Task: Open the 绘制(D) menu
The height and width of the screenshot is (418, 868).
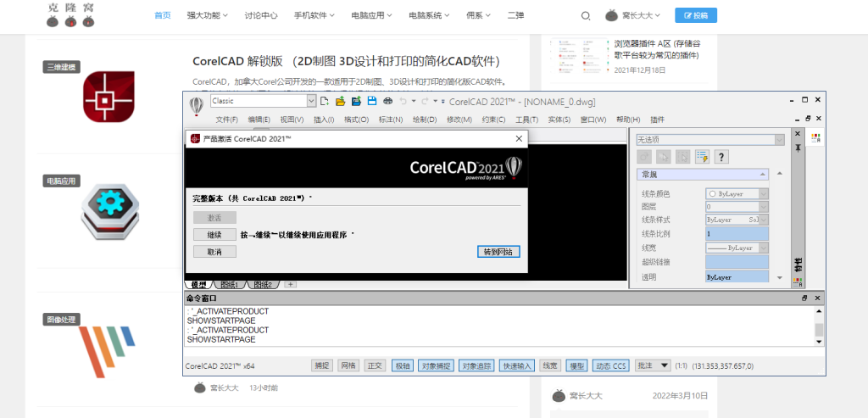Action: click(425, 120)
